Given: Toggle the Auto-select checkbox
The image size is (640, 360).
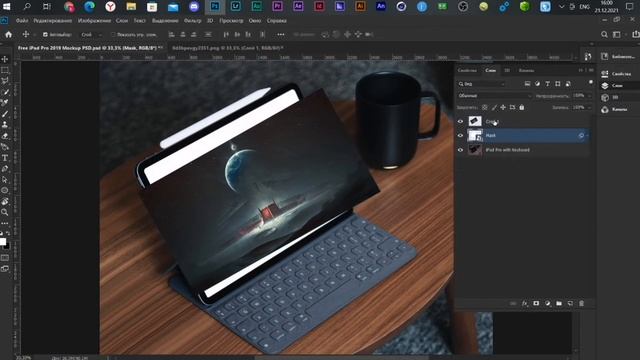Looking at the screenshot, I should (x=45, y=35).
